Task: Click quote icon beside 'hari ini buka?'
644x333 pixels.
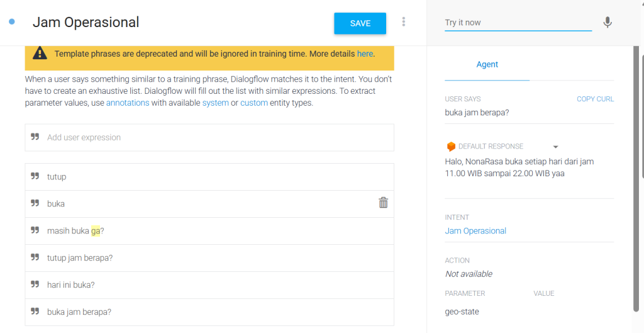Action: [35, 285]
